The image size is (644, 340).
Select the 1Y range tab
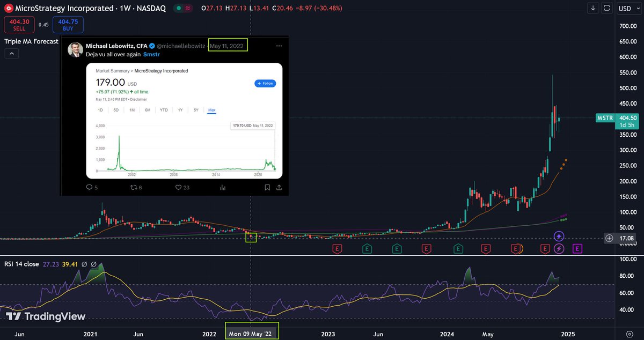point(180,110)
